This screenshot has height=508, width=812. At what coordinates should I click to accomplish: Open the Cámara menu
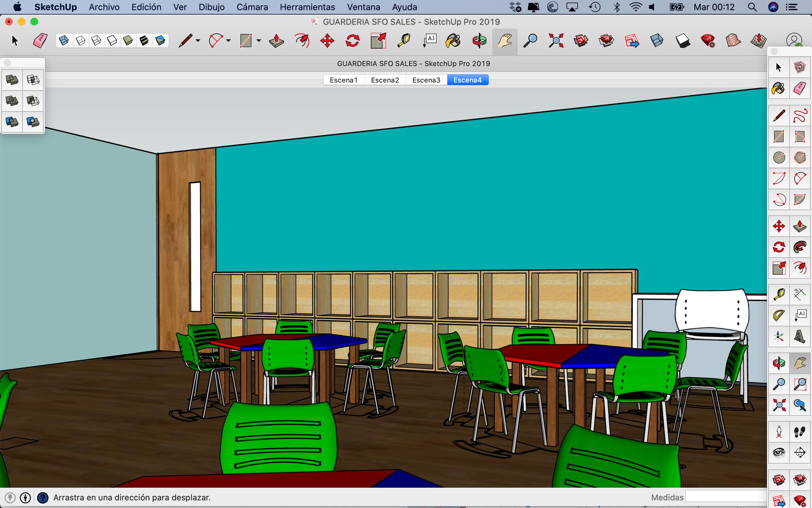[252, 7]
